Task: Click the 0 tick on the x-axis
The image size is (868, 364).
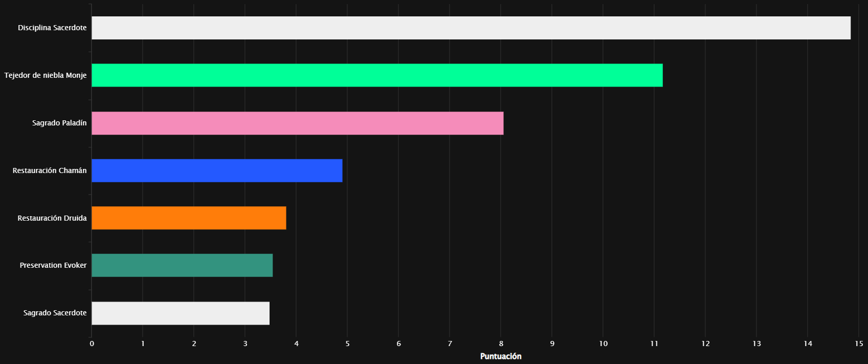Action: (92, 344)
